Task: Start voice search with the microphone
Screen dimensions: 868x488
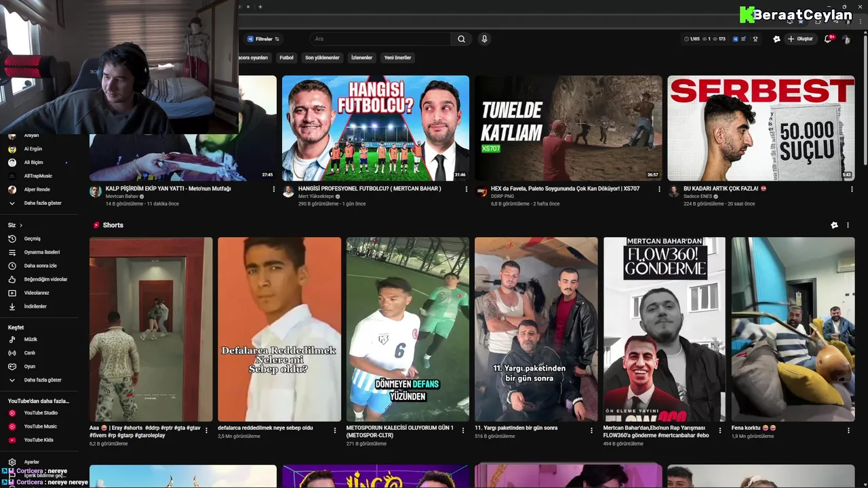Action: (484, 39)
